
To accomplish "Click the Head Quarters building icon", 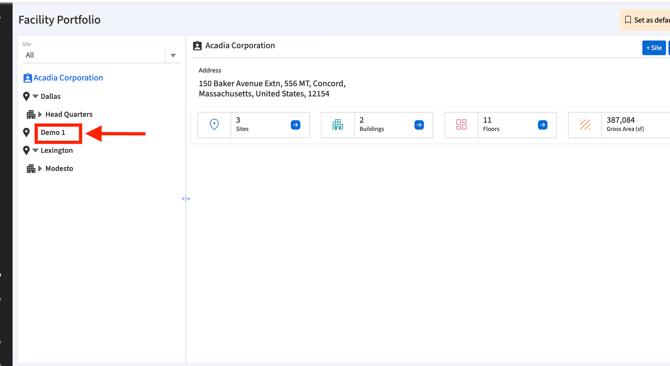I will 31,114.
